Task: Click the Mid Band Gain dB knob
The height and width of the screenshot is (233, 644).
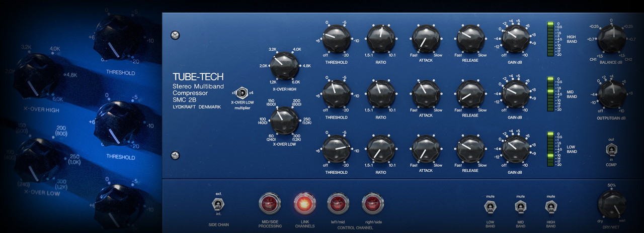Action: tap(515, 94)
